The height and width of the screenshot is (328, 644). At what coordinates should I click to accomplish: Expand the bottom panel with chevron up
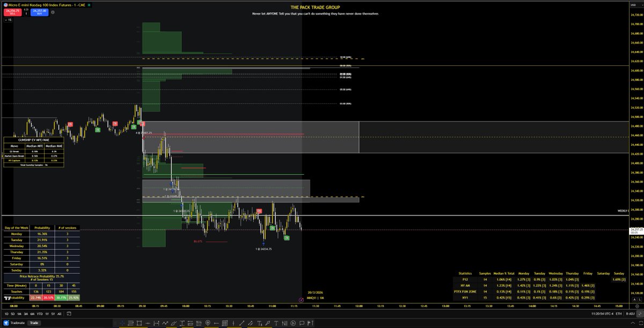[x=633, y=323]
